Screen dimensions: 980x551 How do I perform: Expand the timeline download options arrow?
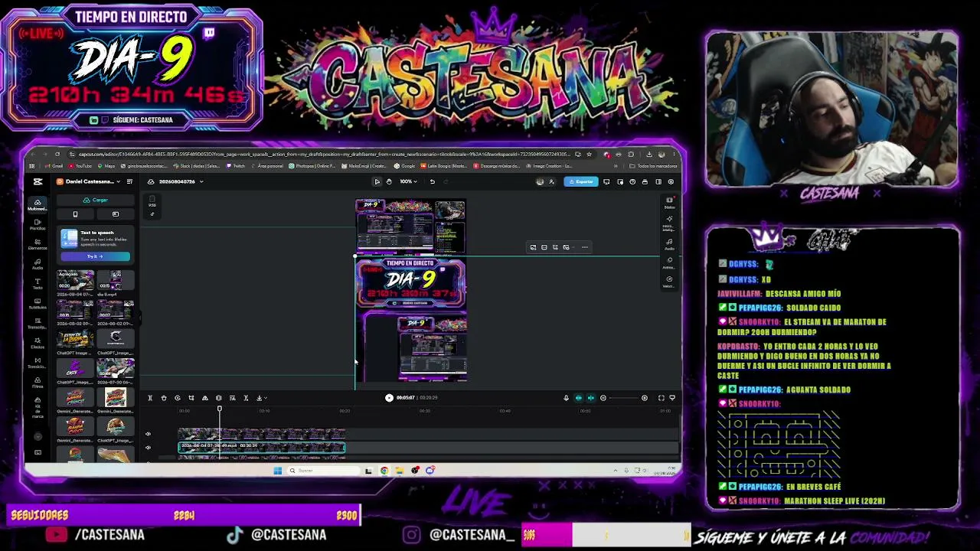tap(266, 398)
